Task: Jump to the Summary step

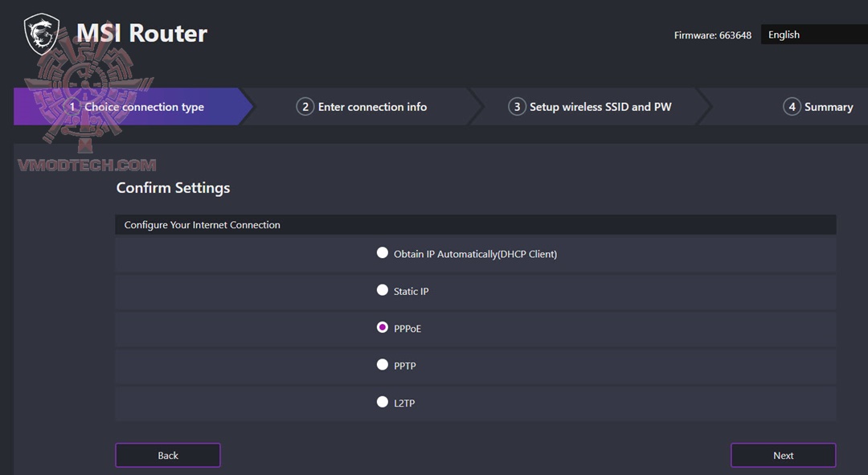Action: pos(829,107)
